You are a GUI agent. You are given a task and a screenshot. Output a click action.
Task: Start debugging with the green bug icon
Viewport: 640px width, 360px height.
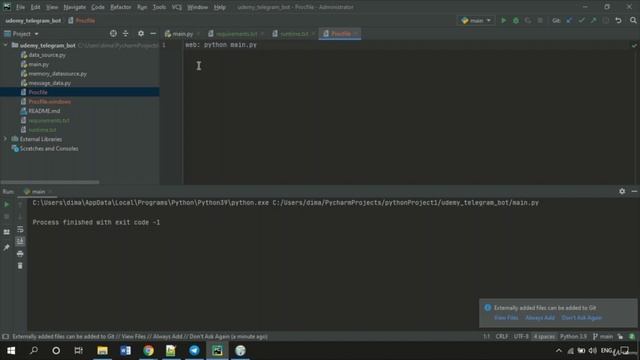(x=516, y=20)
